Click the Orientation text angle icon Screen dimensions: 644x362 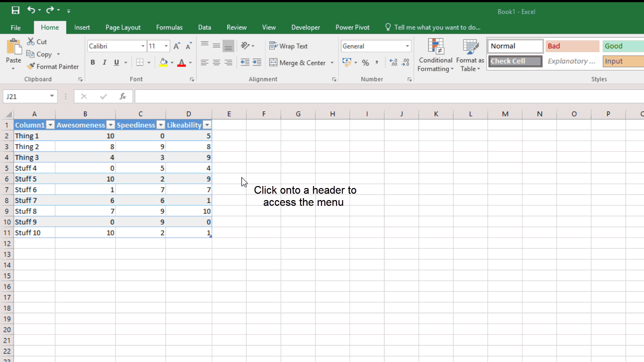tap(245, 46)
